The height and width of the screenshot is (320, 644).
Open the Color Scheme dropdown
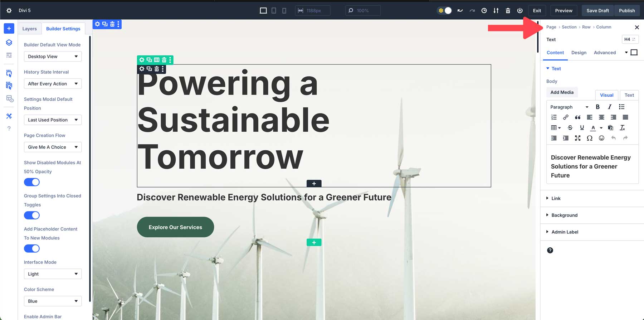53,301
